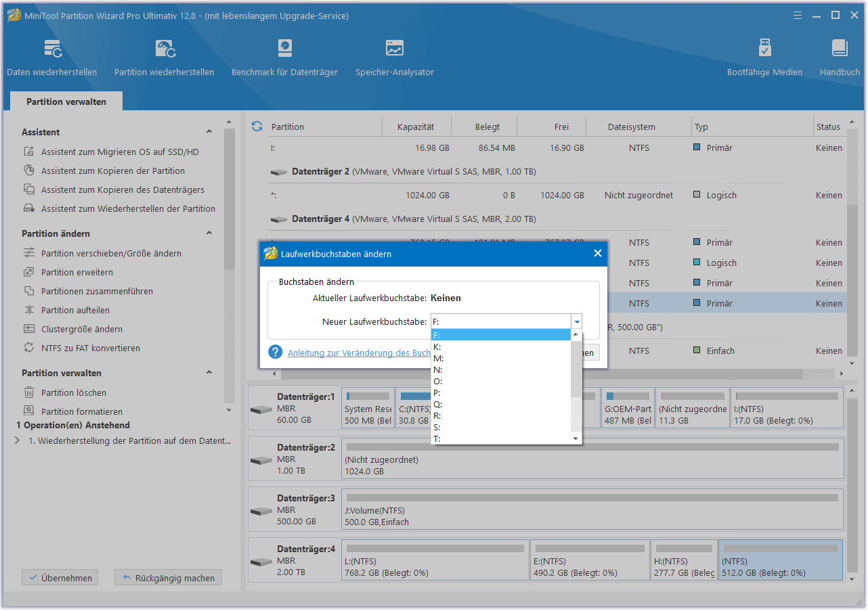This screenshot has height=611, width=868.
Task: Select Datenträger:1 disk icon in disk map
Action: [x=261, y=410]
